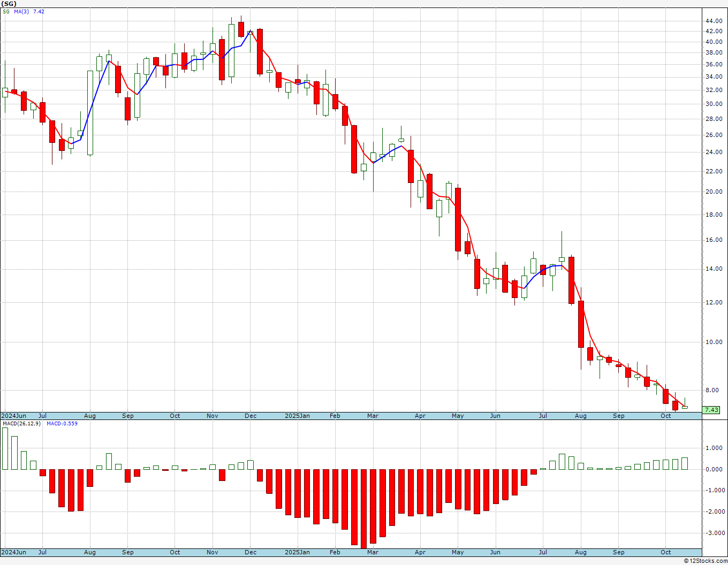Click the 40.00 price axis label

click(x=714, y=42)
